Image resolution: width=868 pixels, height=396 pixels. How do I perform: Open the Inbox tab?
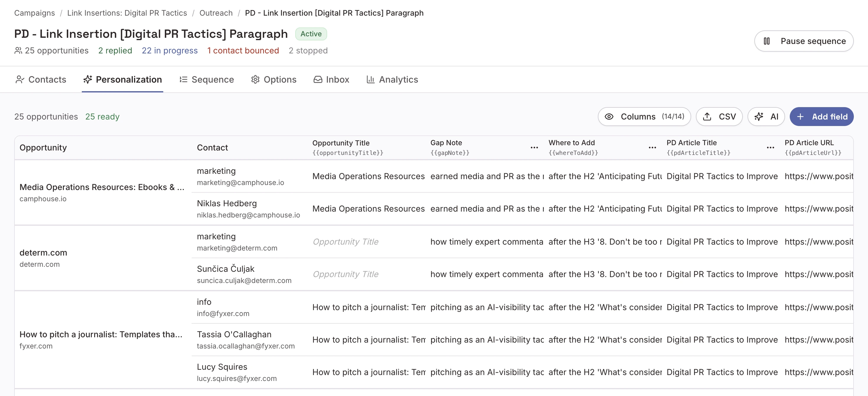(331, 79)
